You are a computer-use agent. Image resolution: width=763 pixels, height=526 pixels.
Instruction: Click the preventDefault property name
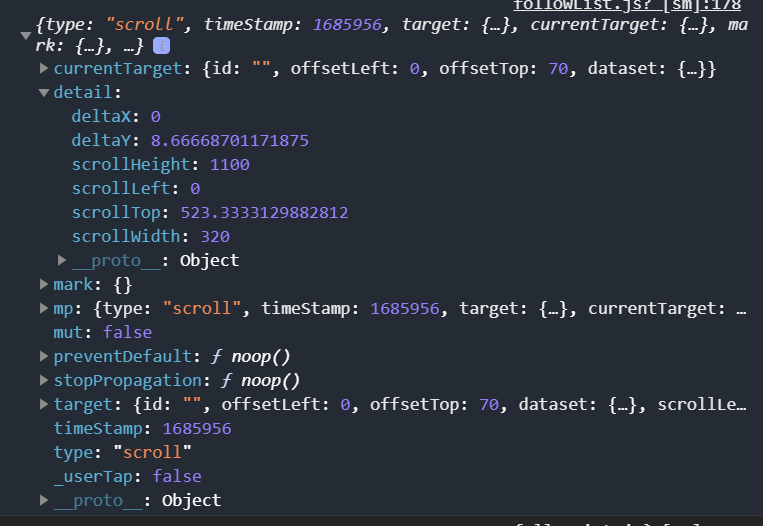click(x=123, y=356)
